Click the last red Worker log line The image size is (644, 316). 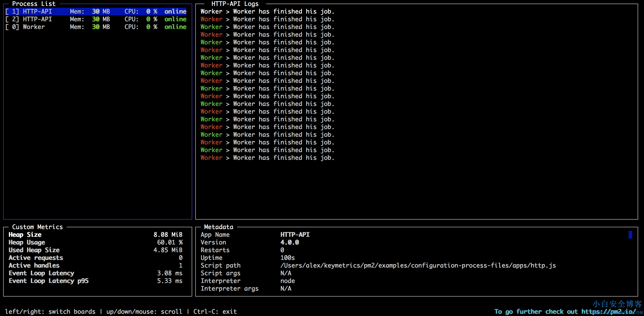(x=267, y=158)
